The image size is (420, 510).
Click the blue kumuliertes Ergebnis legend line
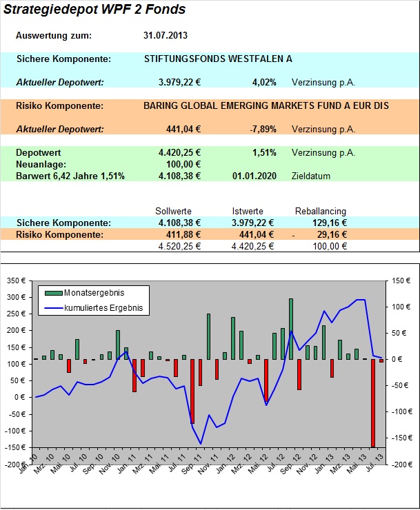click(x=53, y=307)
